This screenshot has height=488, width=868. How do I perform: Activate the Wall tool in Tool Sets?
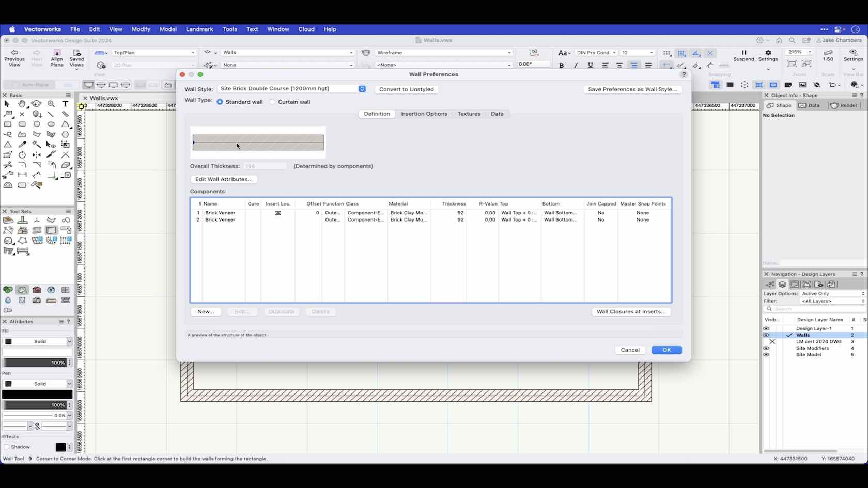[51, 230]
